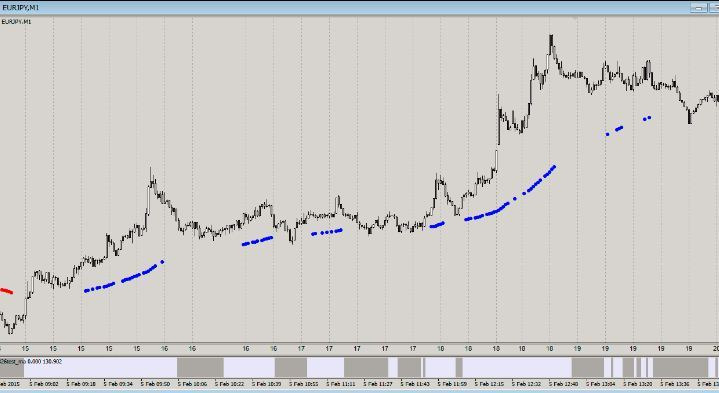The height and width of the screenshot is (393, 719).
Task: Click the indicator label showing 0.000 130.902
Action: tap(32, 362)
